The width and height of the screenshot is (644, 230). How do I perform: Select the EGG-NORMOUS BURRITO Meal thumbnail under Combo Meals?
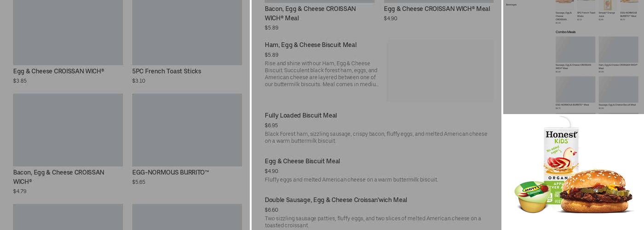pyautogui.click(x=575, y=89)
